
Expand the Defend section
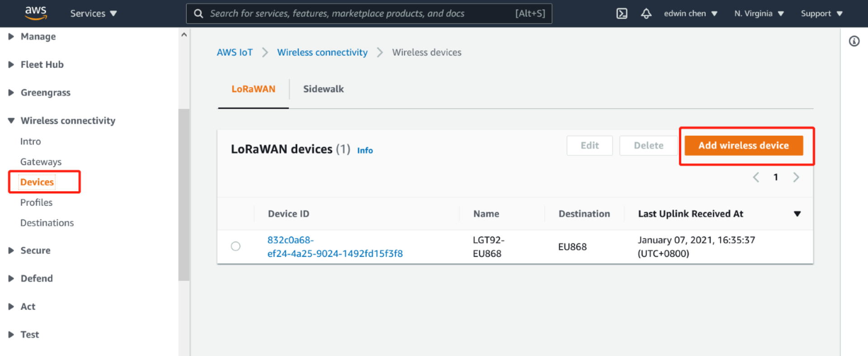tap(31, 279)
